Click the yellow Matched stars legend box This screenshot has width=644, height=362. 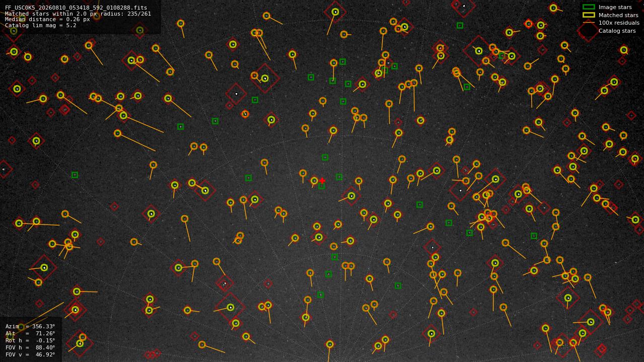[589, 15]
